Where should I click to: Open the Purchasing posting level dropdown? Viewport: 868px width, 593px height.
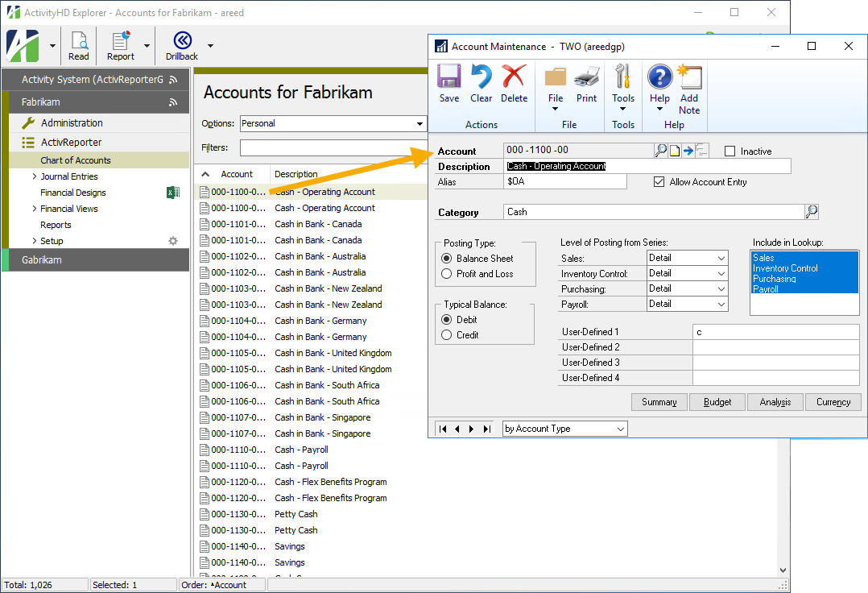tap(721, 288)
